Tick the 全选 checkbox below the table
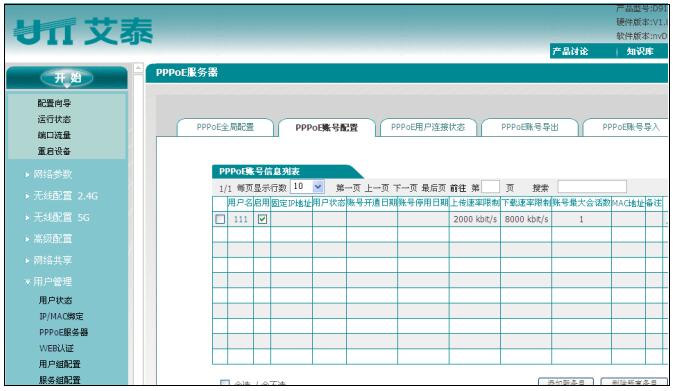Screen dimensions: 676x391 point(225,383)
